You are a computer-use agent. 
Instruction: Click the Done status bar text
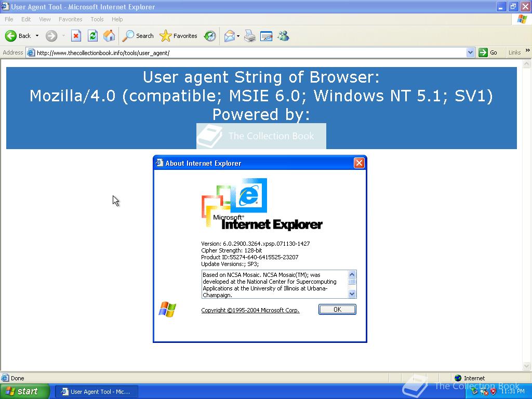click(x=17, y=378)
